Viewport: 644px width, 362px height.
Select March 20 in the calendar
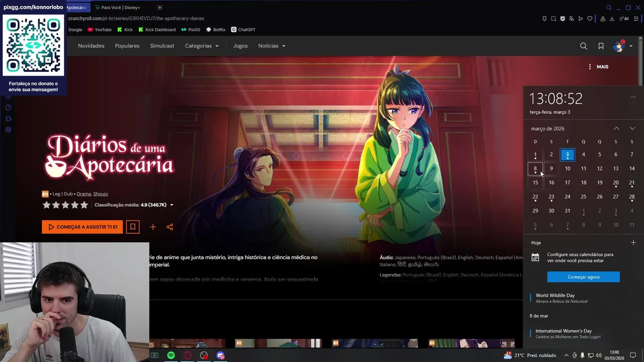pyautogui.click(x=616, y=183)
